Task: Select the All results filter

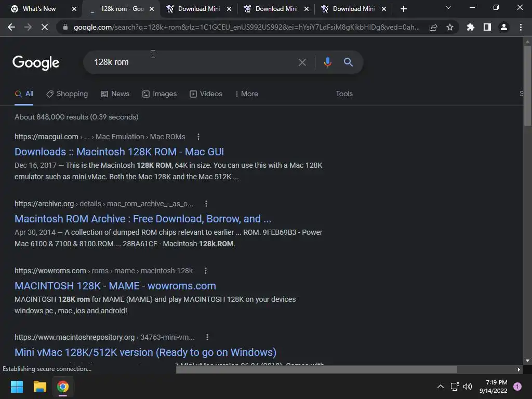Action: pos(24,94)
